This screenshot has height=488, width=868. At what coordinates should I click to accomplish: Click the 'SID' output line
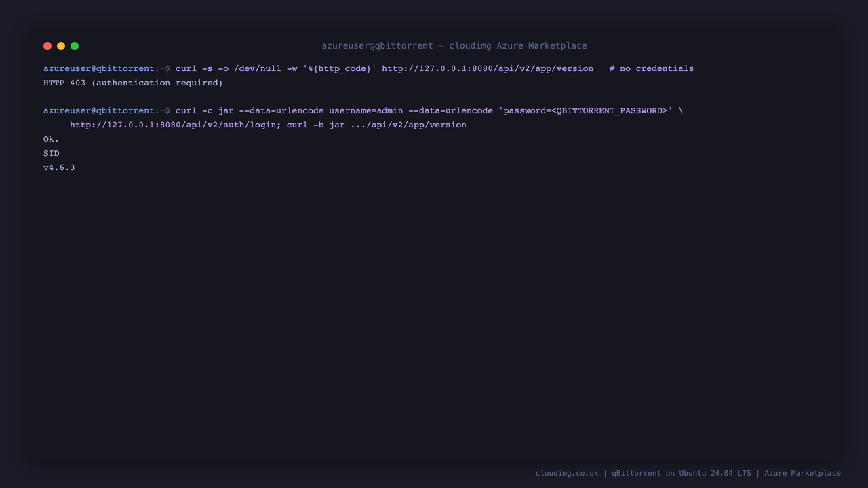52,153
